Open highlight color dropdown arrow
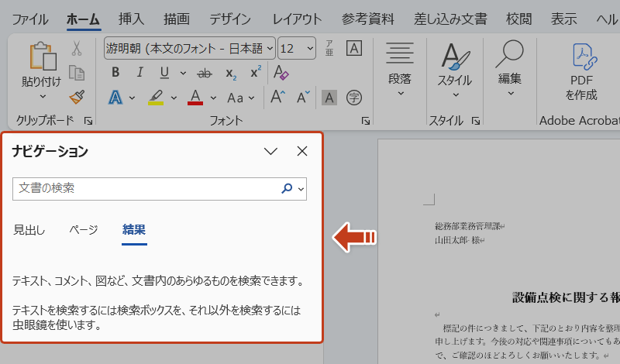 click(x=174, y=98)
